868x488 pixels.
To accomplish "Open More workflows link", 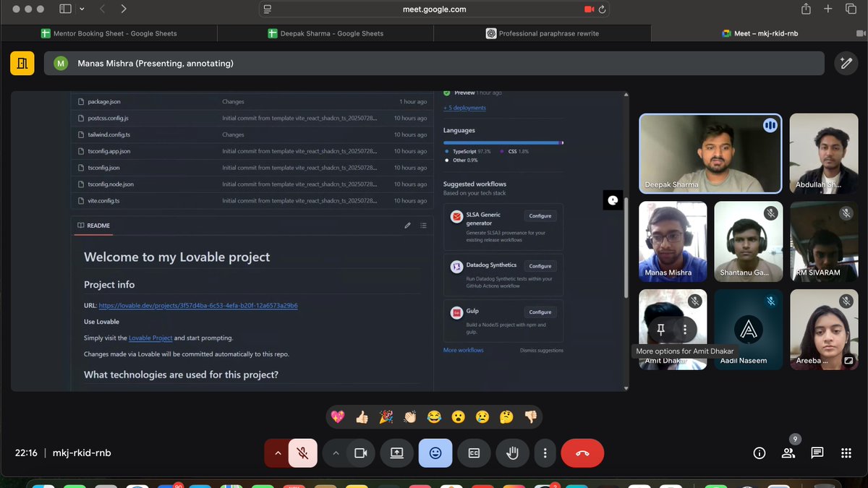I will pyautogui.click(x=464, y=350).
